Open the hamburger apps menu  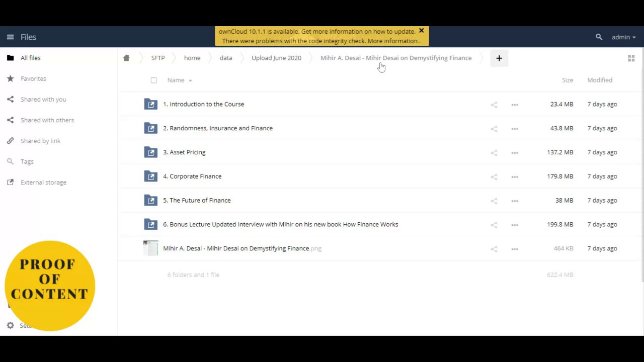point(10,37)
